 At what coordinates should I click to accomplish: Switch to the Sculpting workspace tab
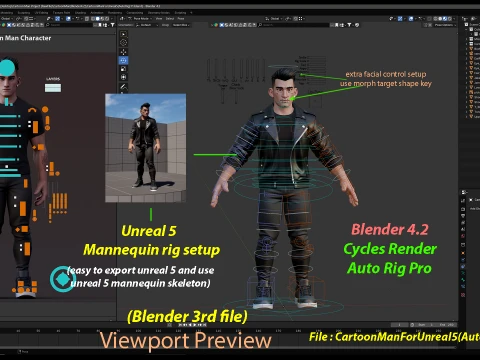(24, 13)
